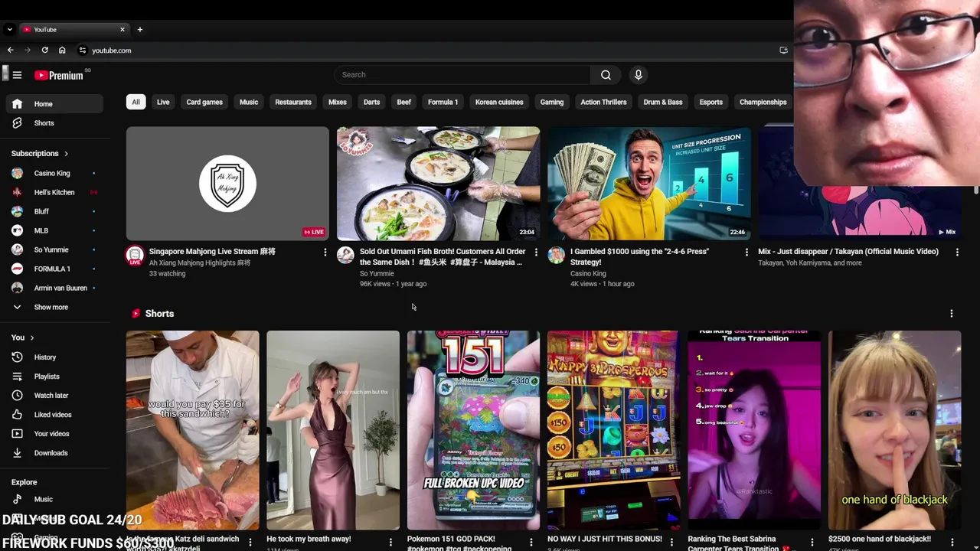980x551 pixels.
Task: Select the Restaurants chip
Action: click(x=293, y=102)
